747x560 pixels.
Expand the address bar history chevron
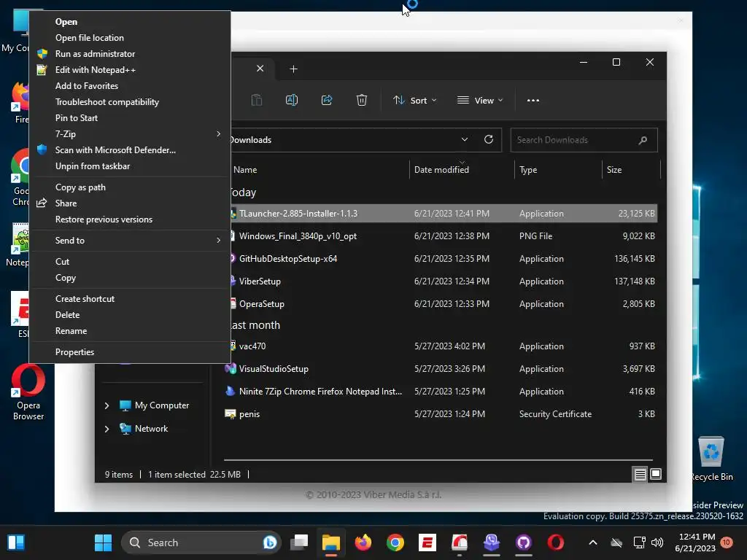[465, 139]
